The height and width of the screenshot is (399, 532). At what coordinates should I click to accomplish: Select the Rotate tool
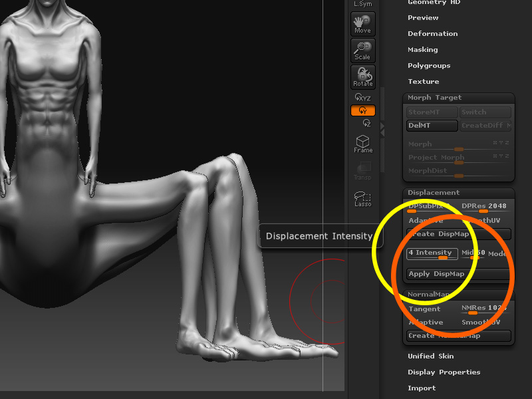coord(362,77)
